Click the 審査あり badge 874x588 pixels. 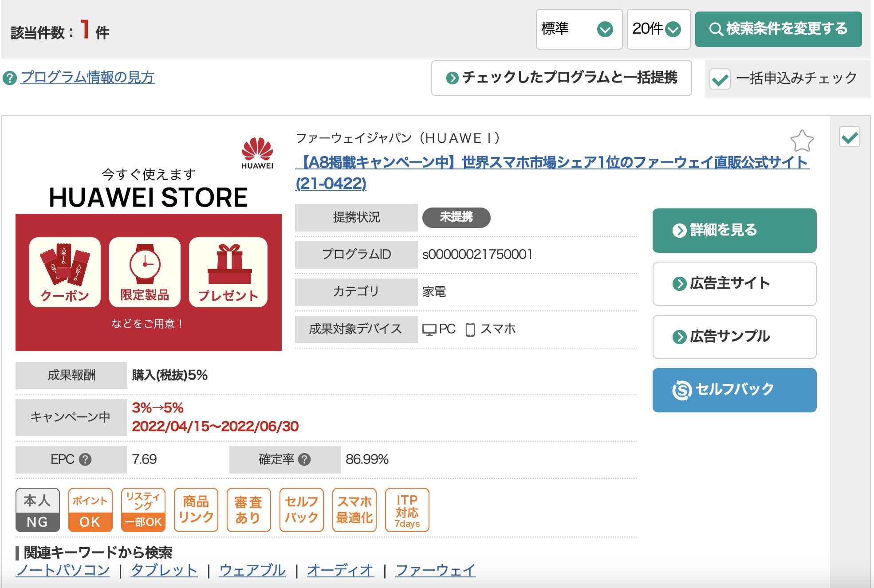point(249,510)
